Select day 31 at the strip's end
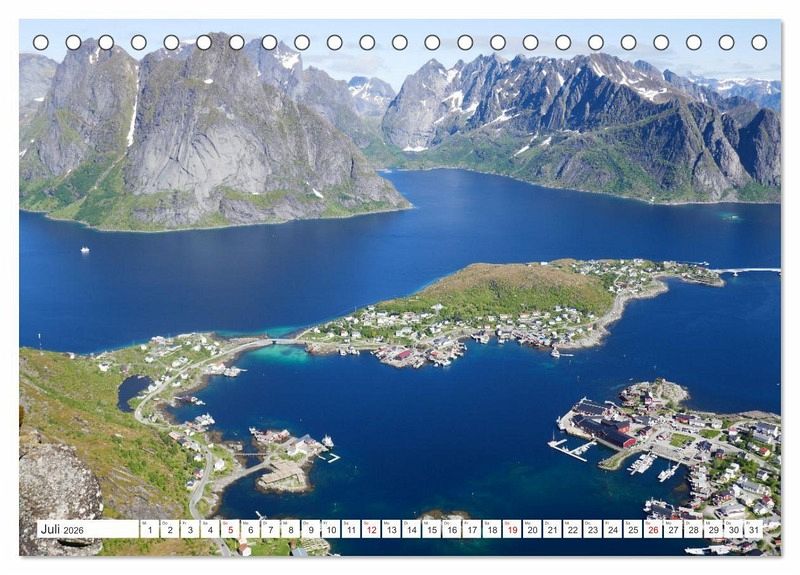The image size is (800, 575). click(x=754, y=529)
